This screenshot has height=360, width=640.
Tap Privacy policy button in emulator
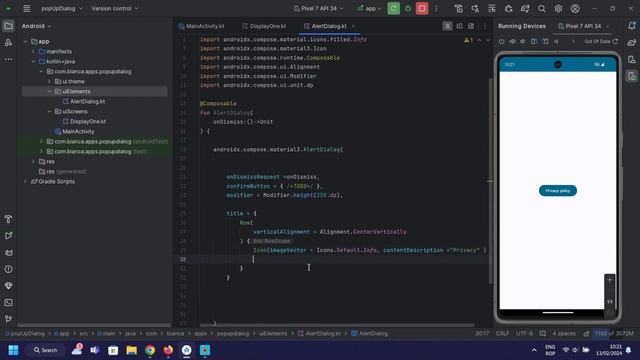pyautogui.click(x=558, y=191)
